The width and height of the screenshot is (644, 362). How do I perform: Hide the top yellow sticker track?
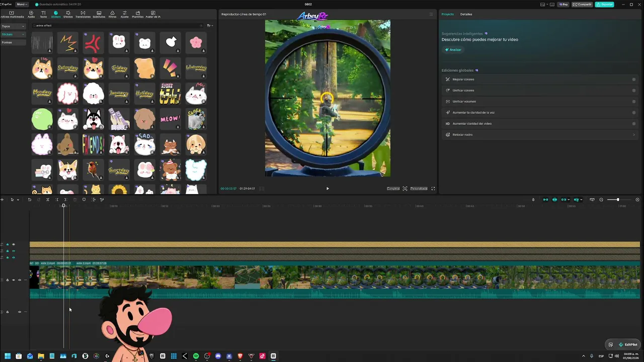14,244
